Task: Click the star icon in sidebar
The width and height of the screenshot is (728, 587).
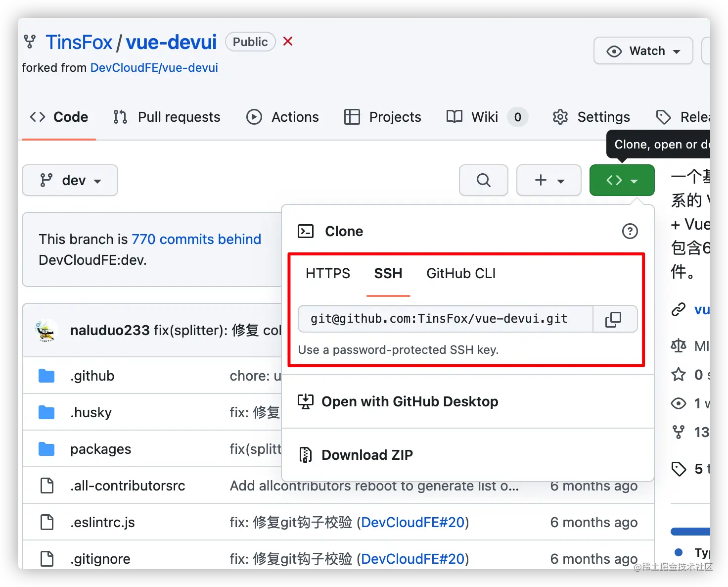Action: 679,375
